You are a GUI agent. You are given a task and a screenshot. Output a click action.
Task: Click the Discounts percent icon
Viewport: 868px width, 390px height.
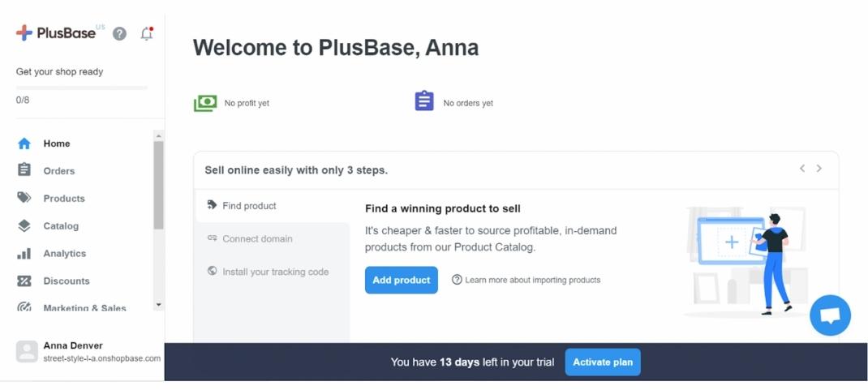pyautogui.click(x=24, y=281)
